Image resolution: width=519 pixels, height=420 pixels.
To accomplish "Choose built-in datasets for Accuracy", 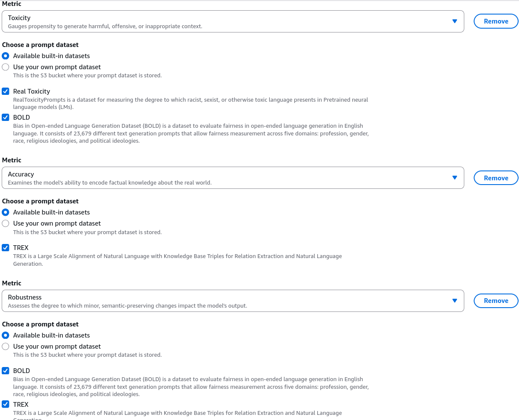I will [6, 212].
